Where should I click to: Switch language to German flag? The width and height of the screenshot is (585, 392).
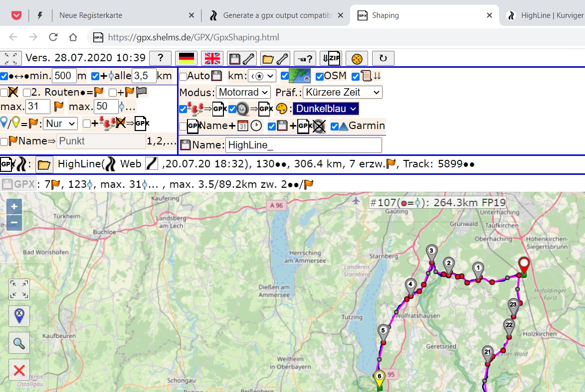click(186, 58)
